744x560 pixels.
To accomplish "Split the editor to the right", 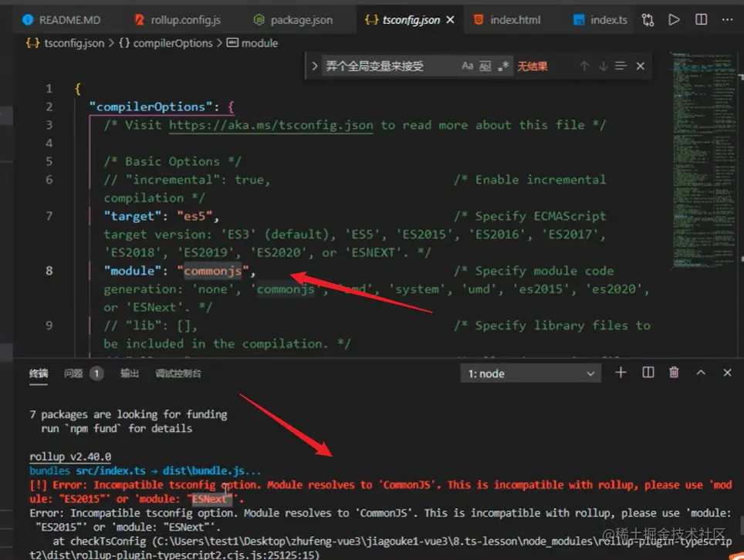I will (701, 20).
